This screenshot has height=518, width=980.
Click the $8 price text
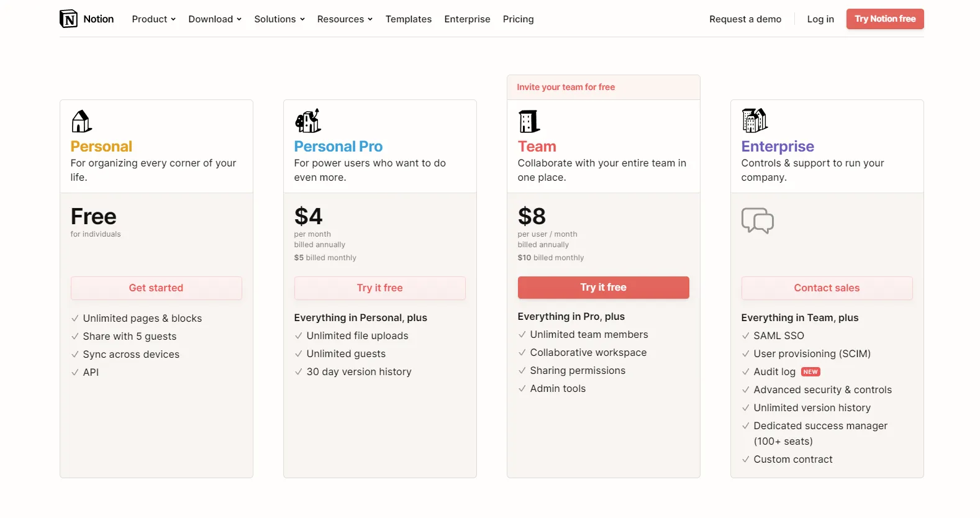pyautogui.click(x=532, y=216)
